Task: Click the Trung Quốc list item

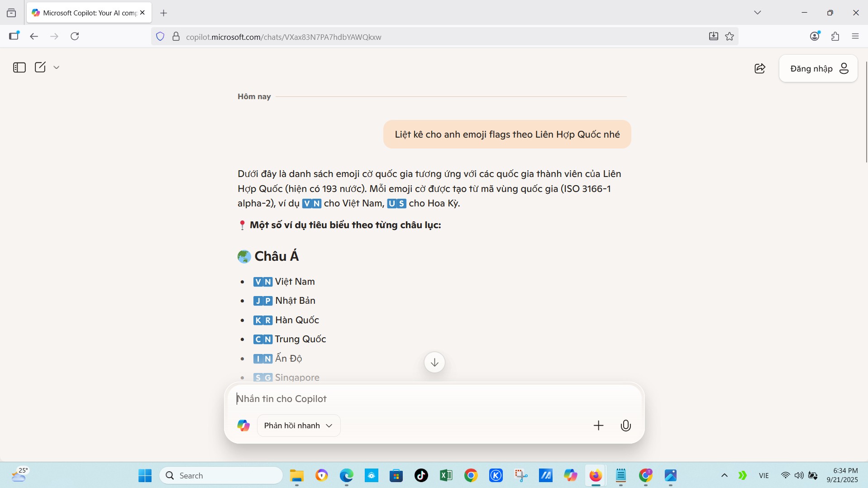Action: point(290,339)
